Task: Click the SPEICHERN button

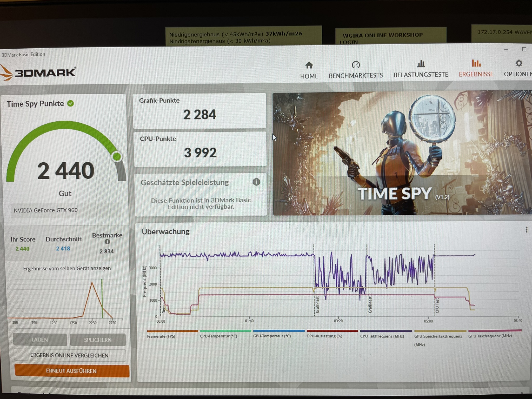Action: 98,340
